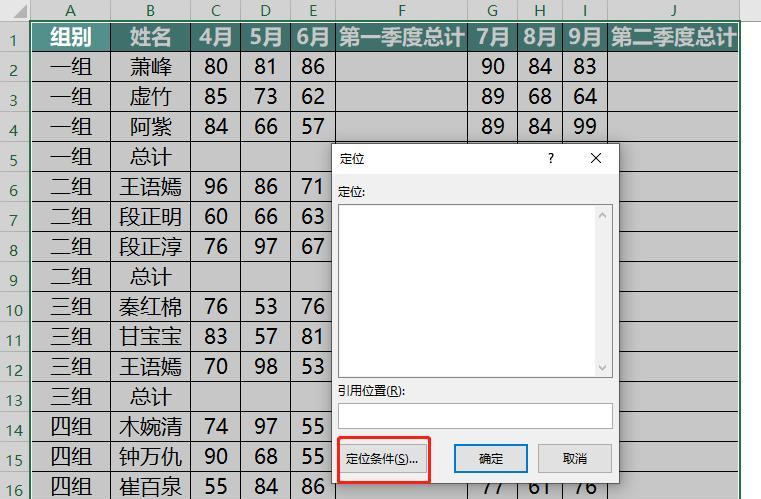
Task: Select 萧峰's 7月 value 90
Action: [x=492, y=67]
